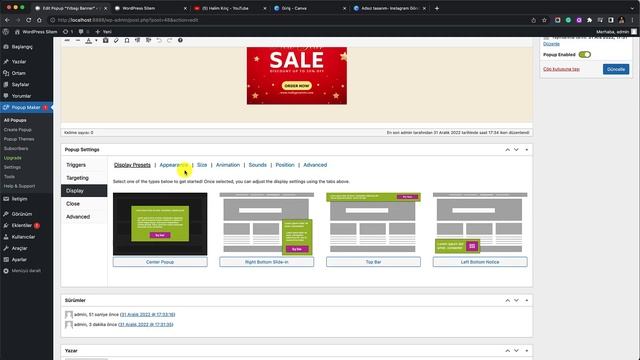
Task: Click the blue Güncelle update button
Action: 616,69
